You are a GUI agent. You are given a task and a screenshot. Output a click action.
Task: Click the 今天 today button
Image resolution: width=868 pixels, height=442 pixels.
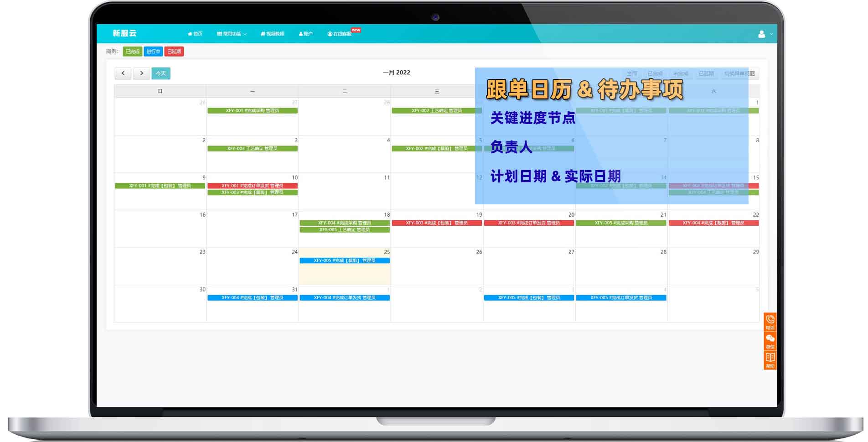pyautogui.click(x=161, y=73)
